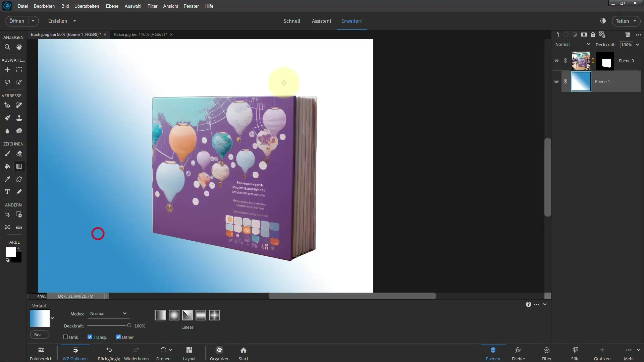Select the Straighten tool
This screenshot has height=362, width=644.
(x=19, y=228)
